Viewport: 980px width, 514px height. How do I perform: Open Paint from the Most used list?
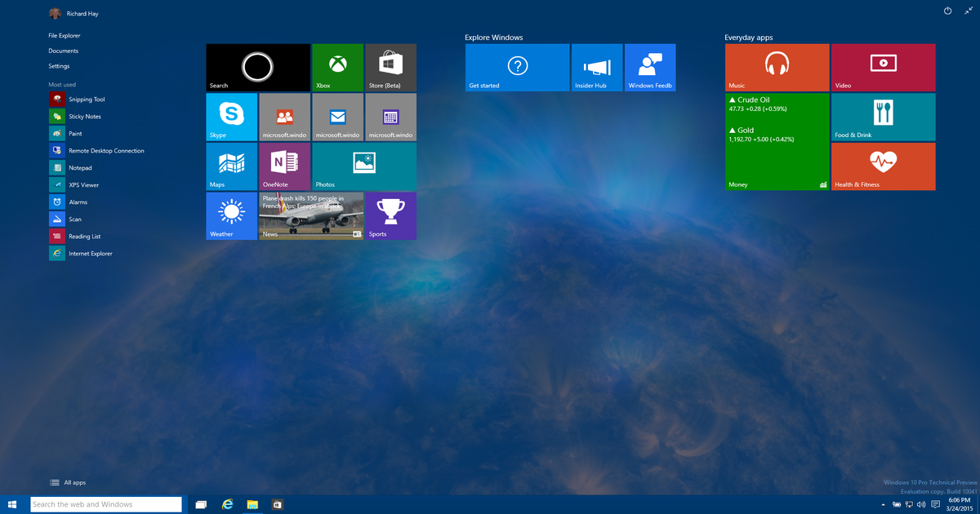[69, 133]
